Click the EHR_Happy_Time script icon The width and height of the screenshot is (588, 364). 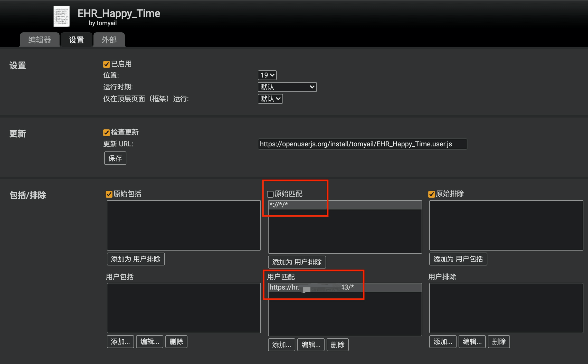click(x=61, y=16)
